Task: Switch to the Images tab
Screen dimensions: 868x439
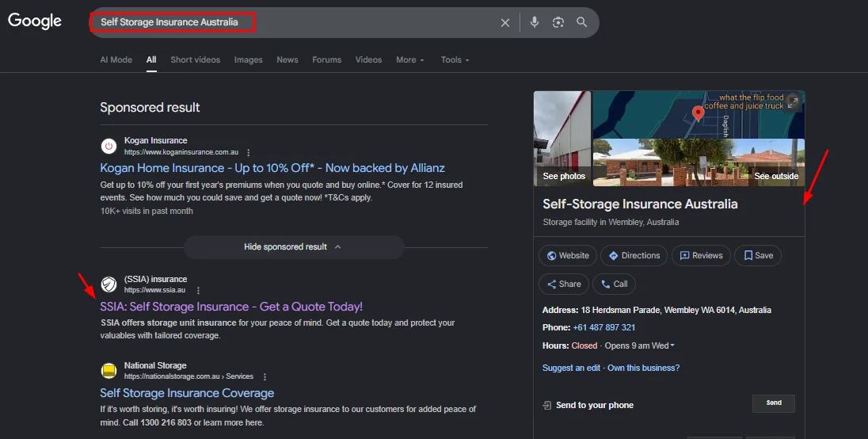Action: click(248, 60)
